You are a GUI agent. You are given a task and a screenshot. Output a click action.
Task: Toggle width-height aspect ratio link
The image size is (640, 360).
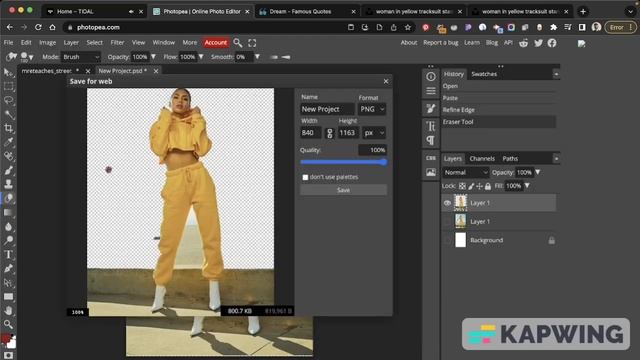[x=330, y=133]
